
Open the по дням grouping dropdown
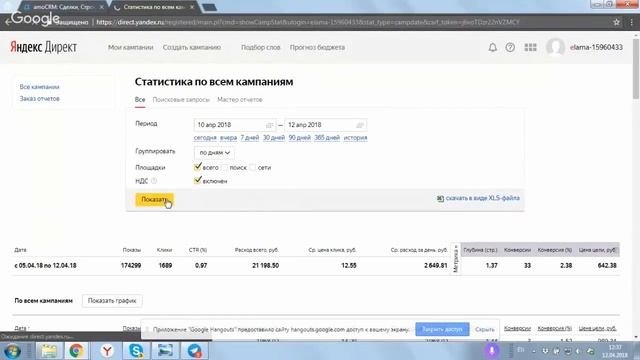214,152
